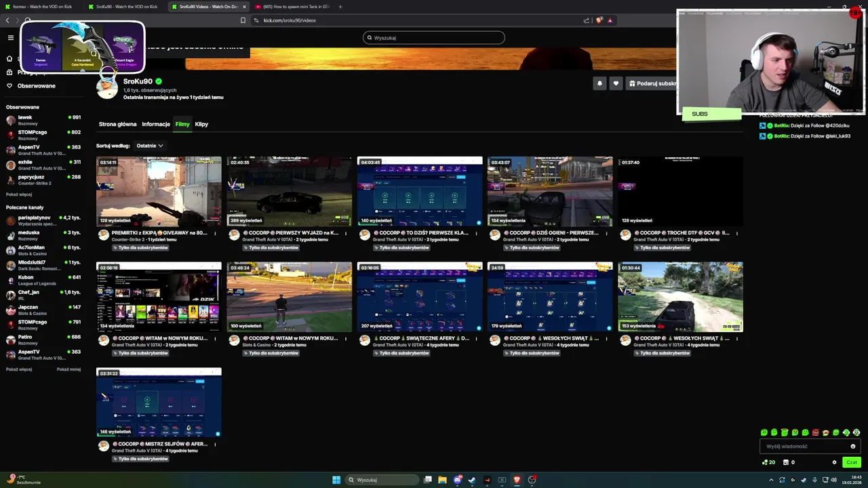Follow SroKu90 with the heart icon
This screenshot has width=868, height=488.
pos(616,83)
